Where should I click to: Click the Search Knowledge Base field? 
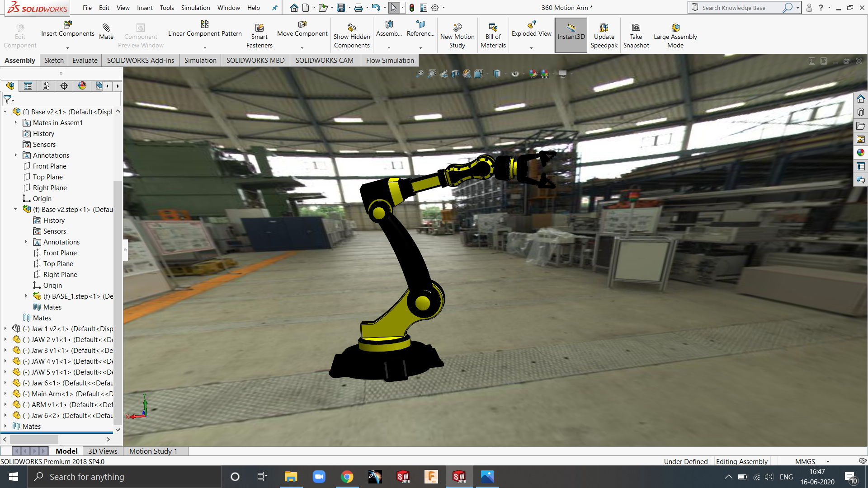739,8
